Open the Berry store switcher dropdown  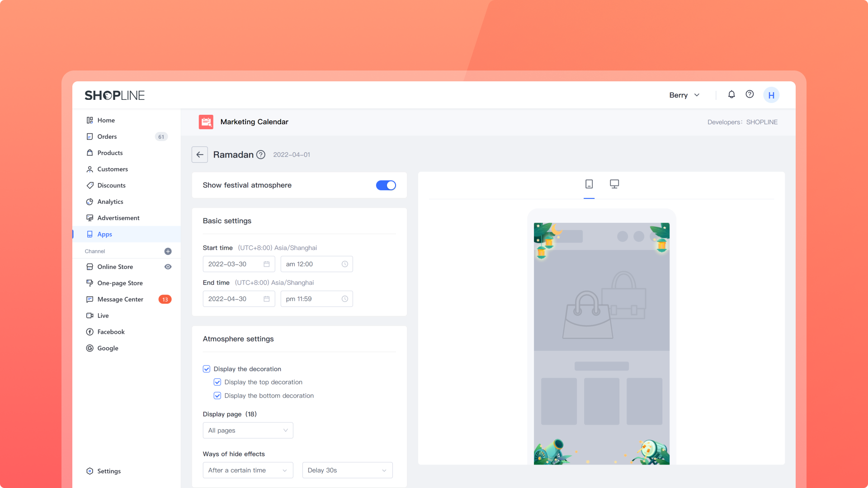coord(684,95)
